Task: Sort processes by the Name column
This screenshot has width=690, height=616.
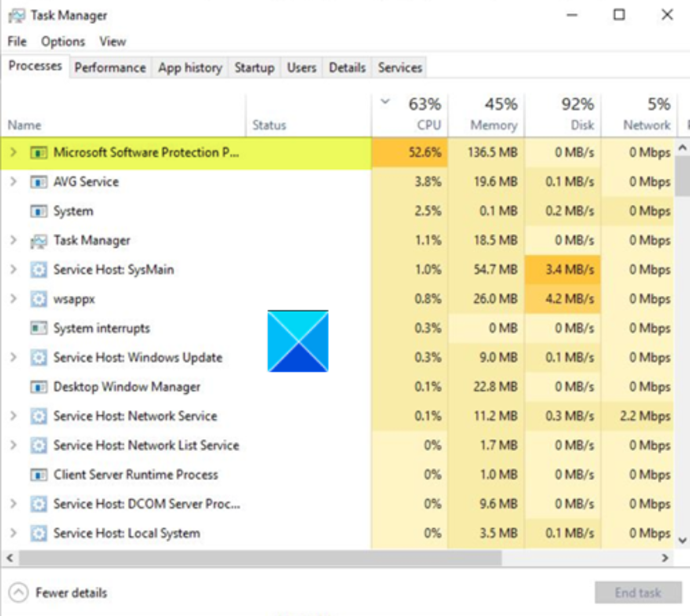Action: tap(124, 115)
